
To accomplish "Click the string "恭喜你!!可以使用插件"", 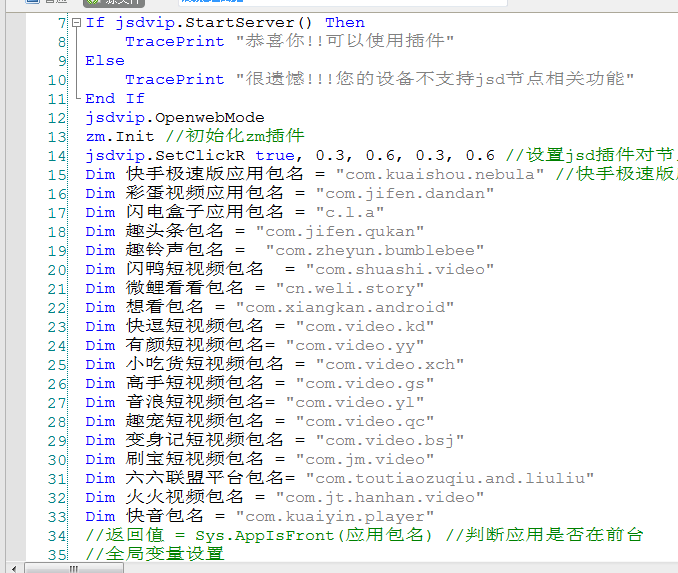I will coord(345,41).
